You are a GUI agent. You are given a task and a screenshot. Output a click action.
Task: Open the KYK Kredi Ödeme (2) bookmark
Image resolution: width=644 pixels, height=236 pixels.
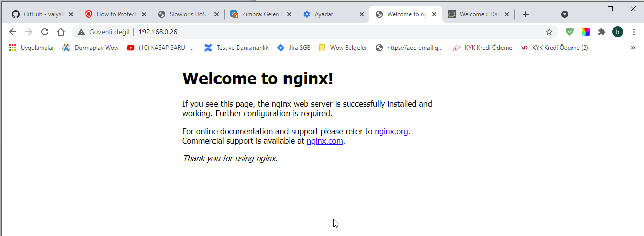[554, 48]
